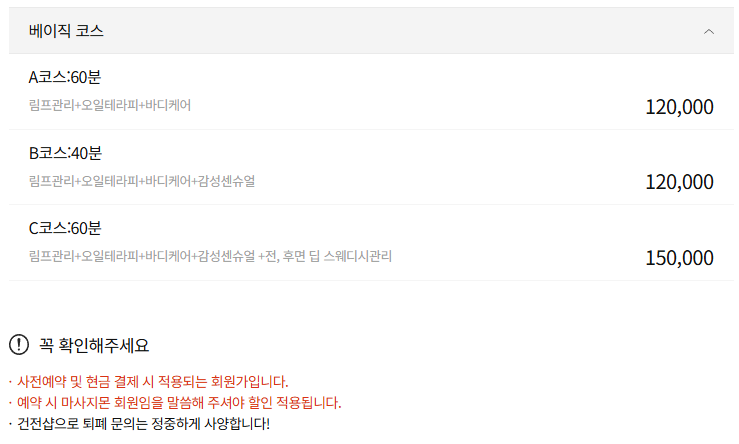
Task: Click the C코스 price 150,000
Action: 679,258
